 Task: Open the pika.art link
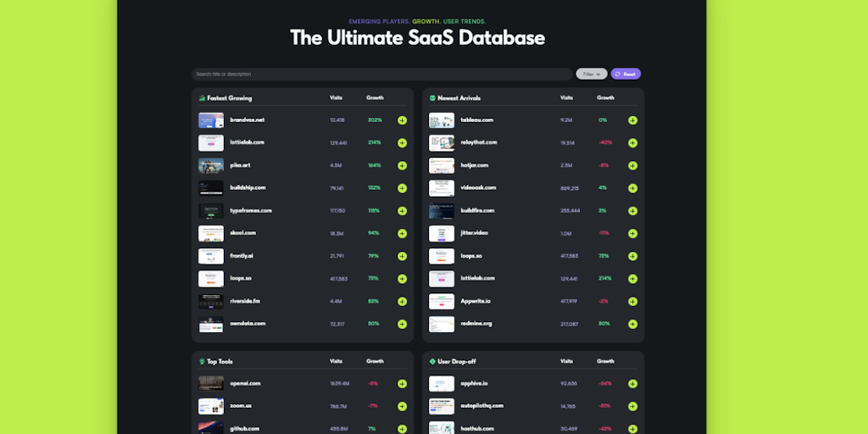click(240, 165)
